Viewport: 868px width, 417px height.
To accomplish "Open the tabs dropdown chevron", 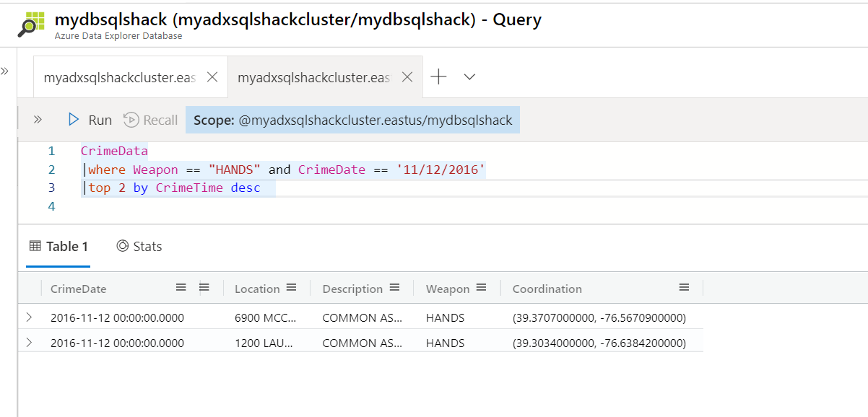I will pyautogui.click(x=469, y=77).
